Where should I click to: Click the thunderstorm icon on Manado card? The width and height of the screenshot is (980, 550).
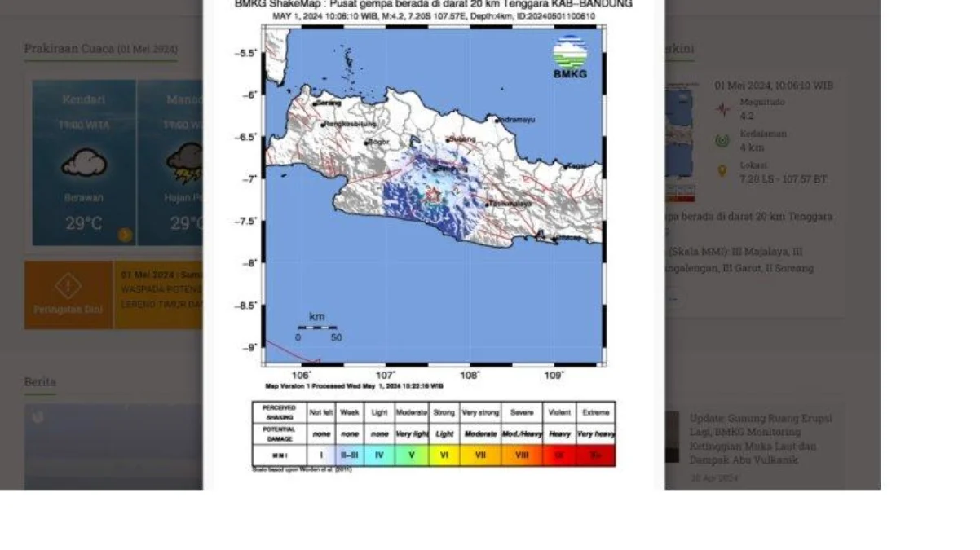click(x=184, y=163)
